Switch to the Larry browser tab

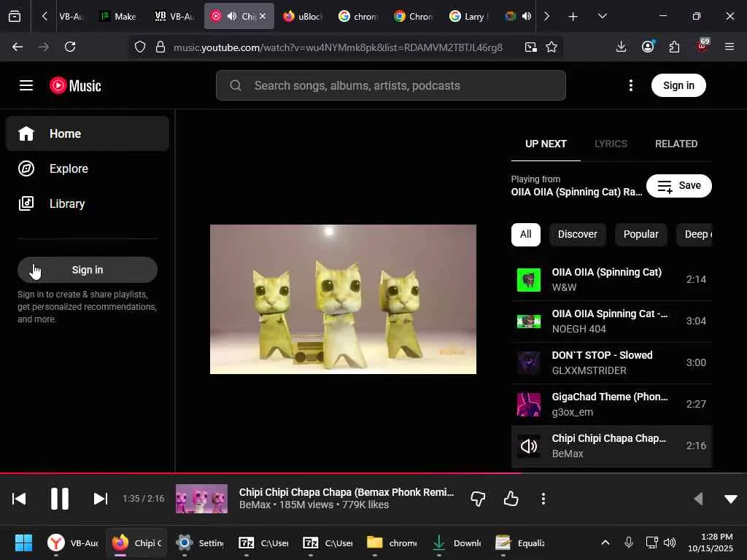(469, 16)
